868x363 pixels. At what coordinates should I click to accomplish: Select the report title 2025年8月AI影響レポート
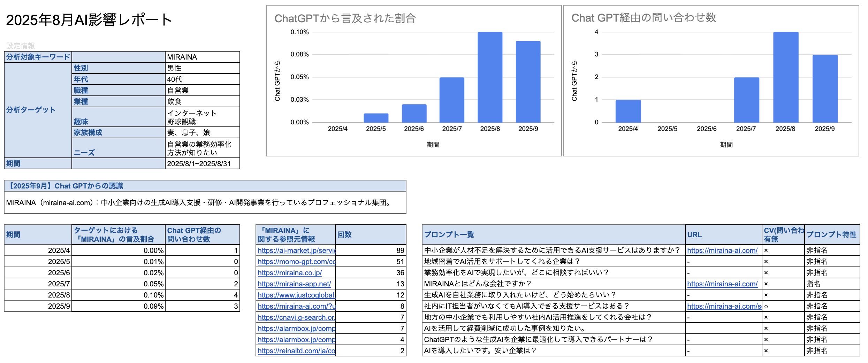[89, 20]
